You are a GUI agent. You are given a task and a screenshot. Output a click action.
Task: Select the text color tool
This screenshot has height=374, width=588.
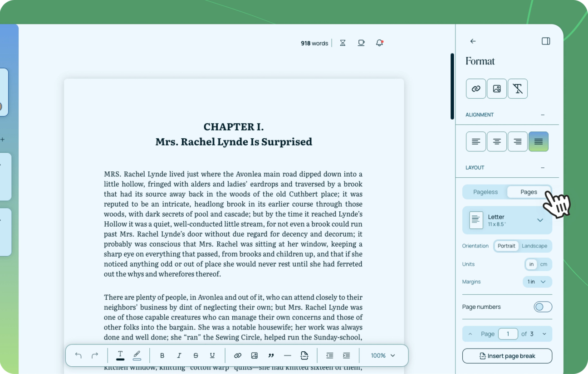(120, 356)
